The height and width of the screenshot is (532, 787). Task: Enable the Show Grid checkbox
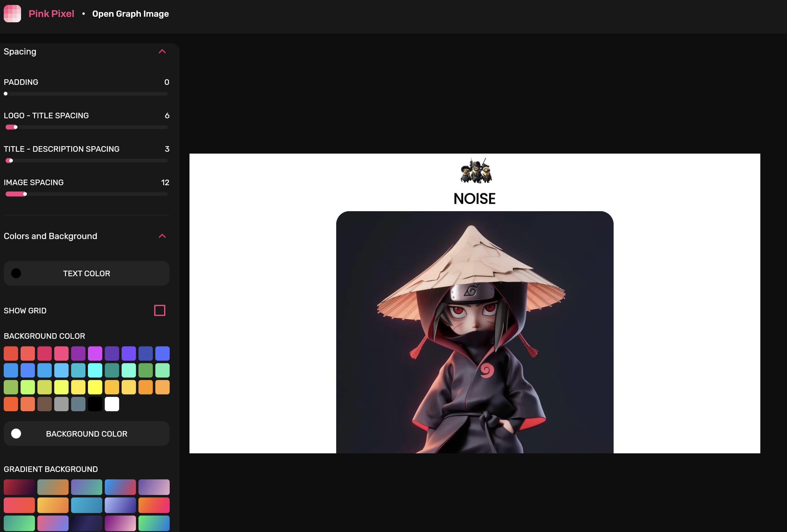point(159,310)
